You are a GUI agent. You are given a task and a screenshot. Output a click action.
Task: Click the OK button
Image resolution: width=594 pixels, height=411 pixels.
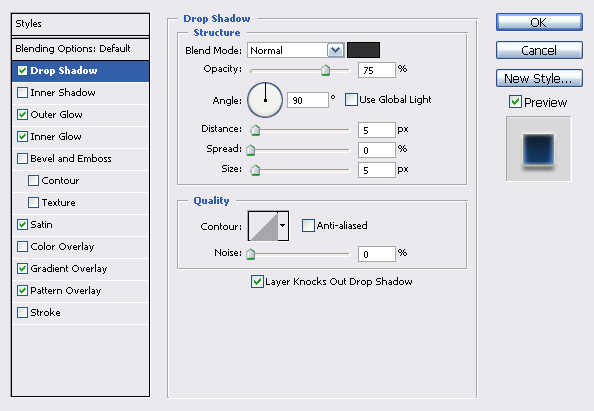tap(539, 22)
